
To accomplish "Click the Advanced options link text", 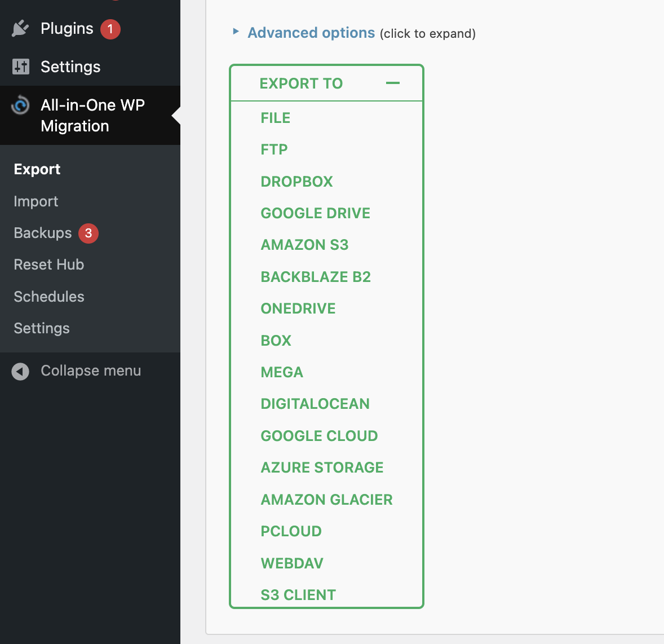I will pyautogui.click(x=311, y=33).
